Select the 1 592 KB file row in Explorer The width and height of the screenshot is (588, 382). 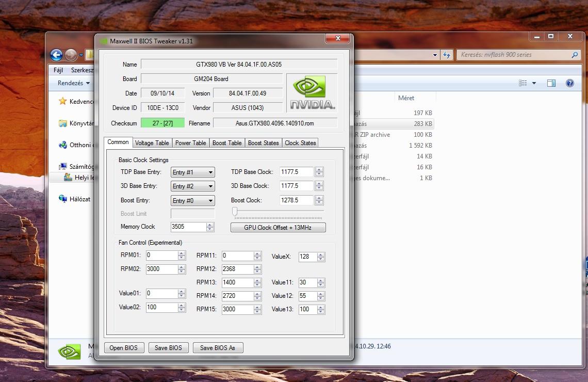coord(394,145)
